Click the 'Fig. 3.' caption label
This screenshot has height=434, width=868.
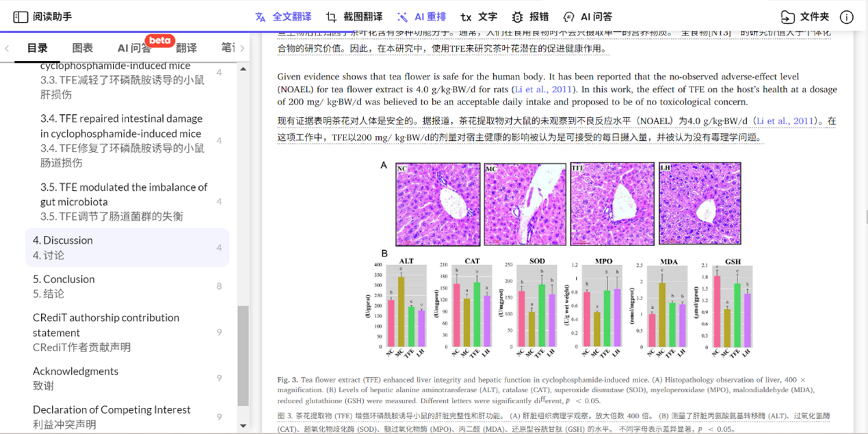[287, 380]
